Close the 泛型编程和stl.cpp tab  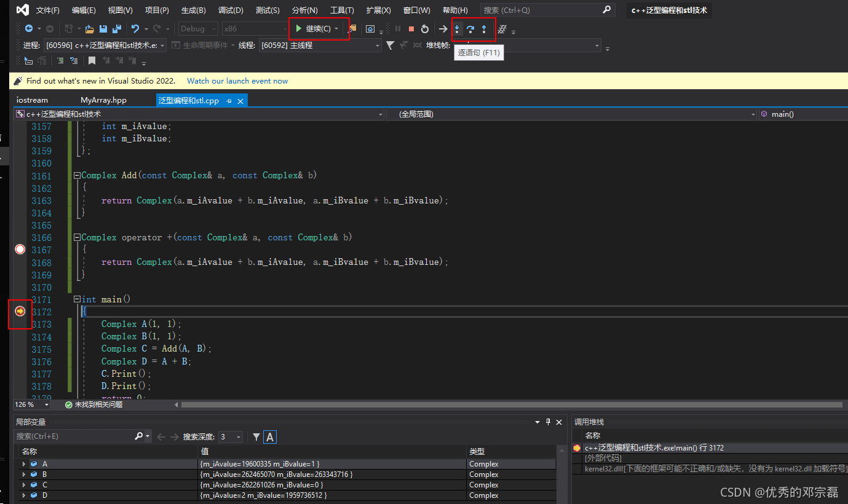click(240, 101)
